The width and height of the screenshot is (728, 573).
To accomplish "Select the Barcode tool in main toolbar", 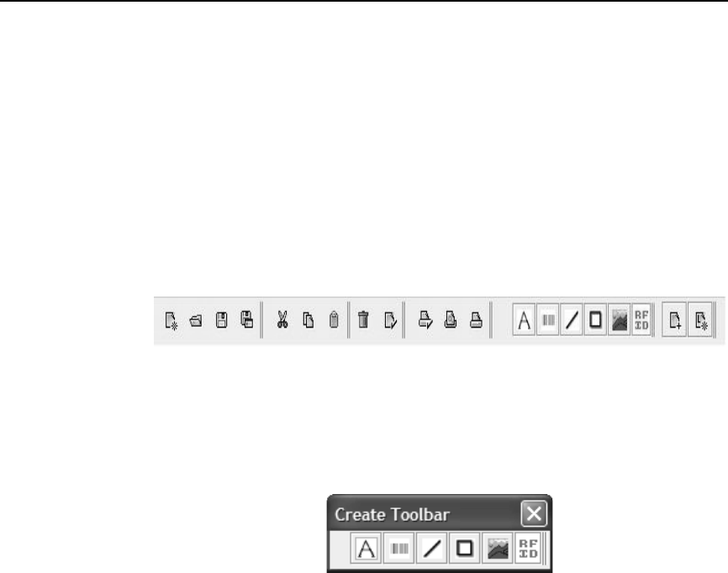I will pos(548,319).
